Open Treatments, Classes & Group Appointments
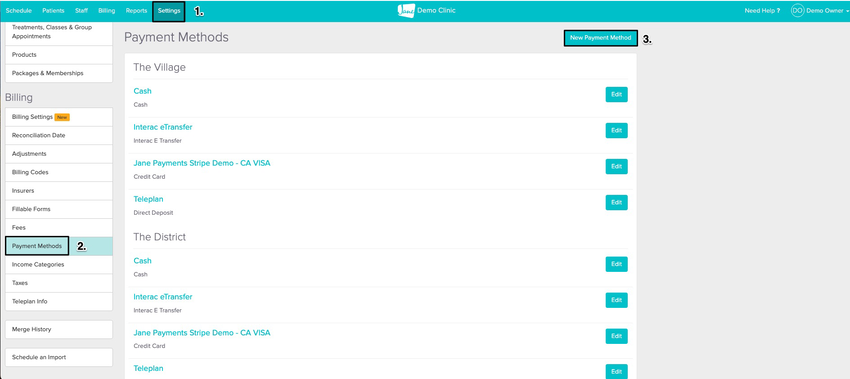Screen dimensions: 850x379 point(59,33)
